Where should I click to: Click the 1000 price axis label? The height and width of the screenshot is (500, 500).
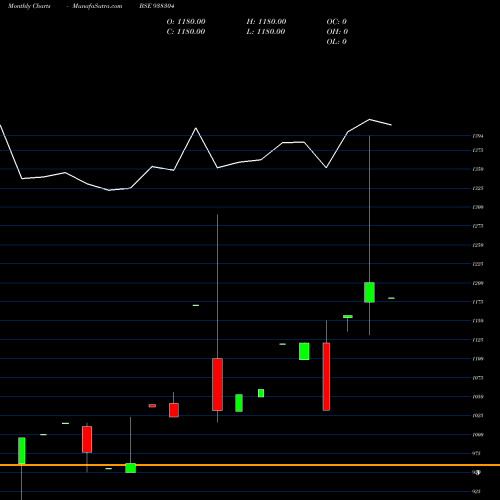[478, 435]
